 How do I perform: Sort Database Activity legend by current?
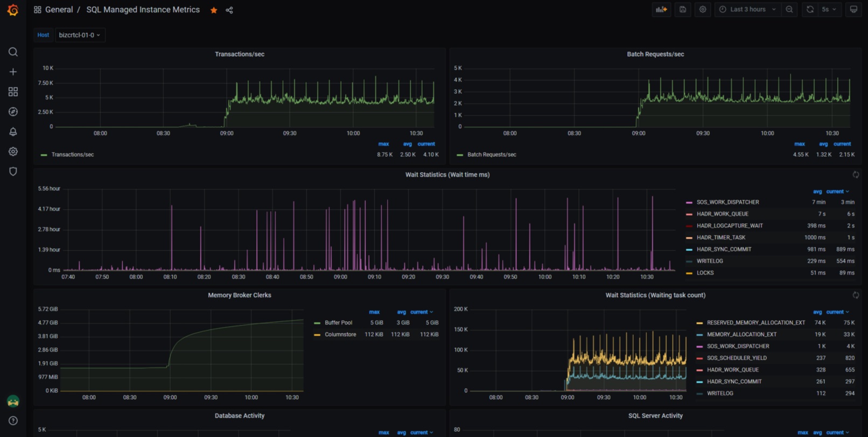tap(421, 432)
